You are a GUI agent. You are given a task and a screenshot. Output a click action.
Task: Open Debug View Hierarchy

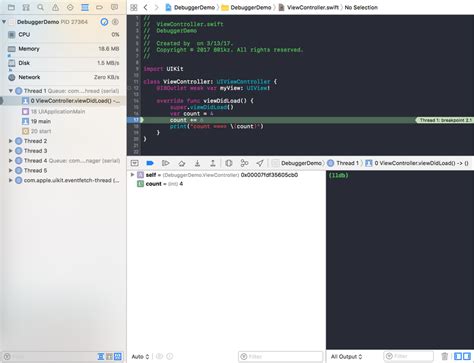(229, 163)
